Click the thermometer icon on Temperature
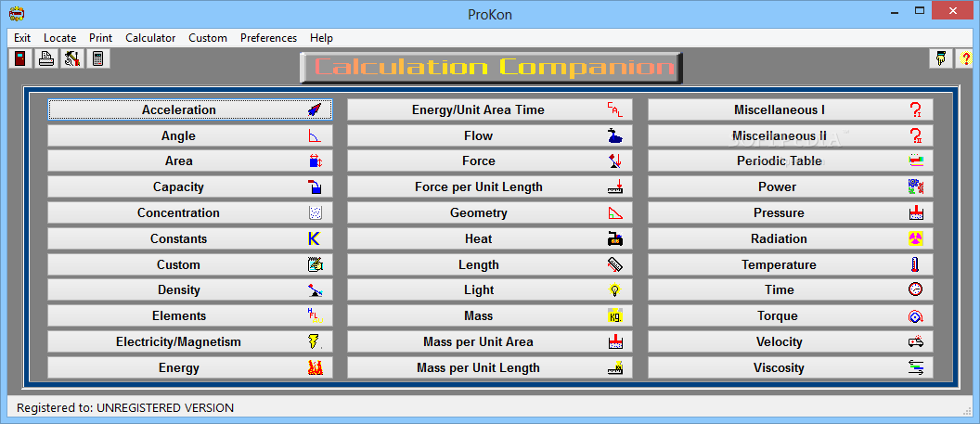The width and height of the screenshot is (980, 424). (x=916, y=264)
